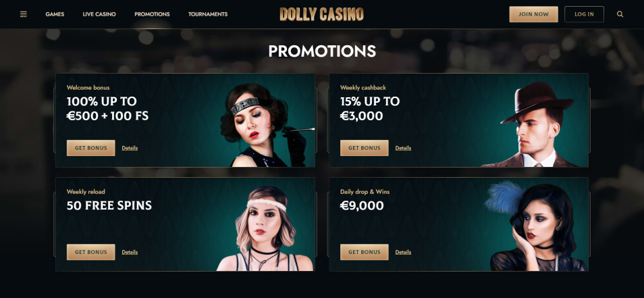
Task: Click the Join Now button
Action: pyautogui.click(x=533, y=14)
